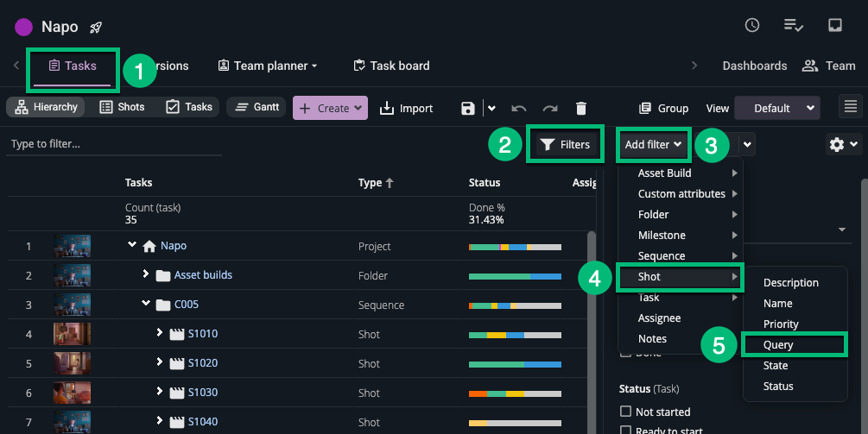The image size is (868, 434).
Task: Open the Custom attributes submenu
Action: [681, 194]
